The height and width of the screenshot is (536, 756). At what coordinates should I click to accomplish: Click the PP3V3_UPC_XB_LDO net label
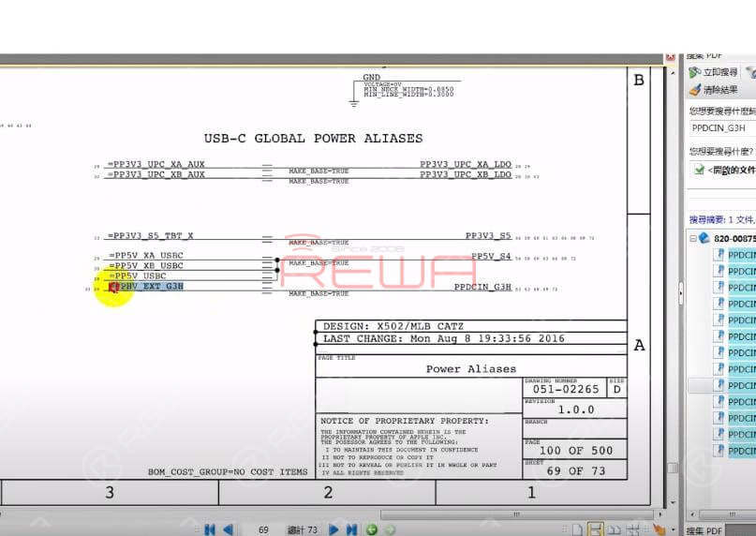click(466, 174)
